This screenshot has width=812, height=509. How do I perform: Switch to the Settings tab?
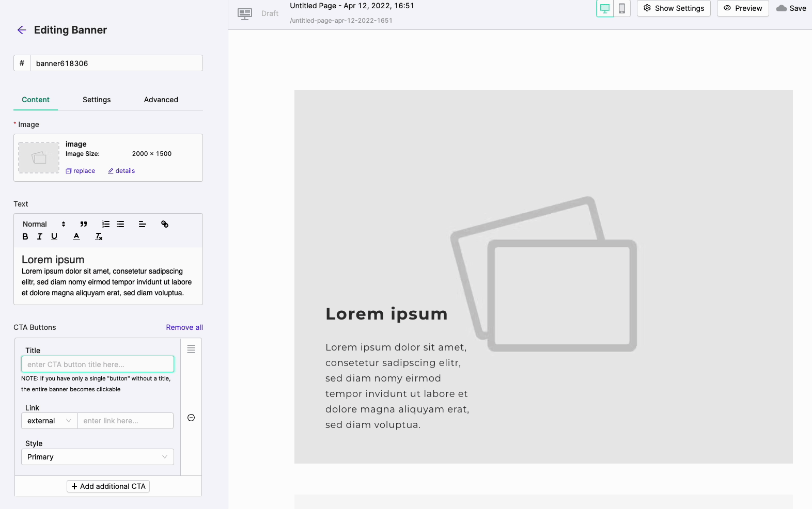(97, 100)
